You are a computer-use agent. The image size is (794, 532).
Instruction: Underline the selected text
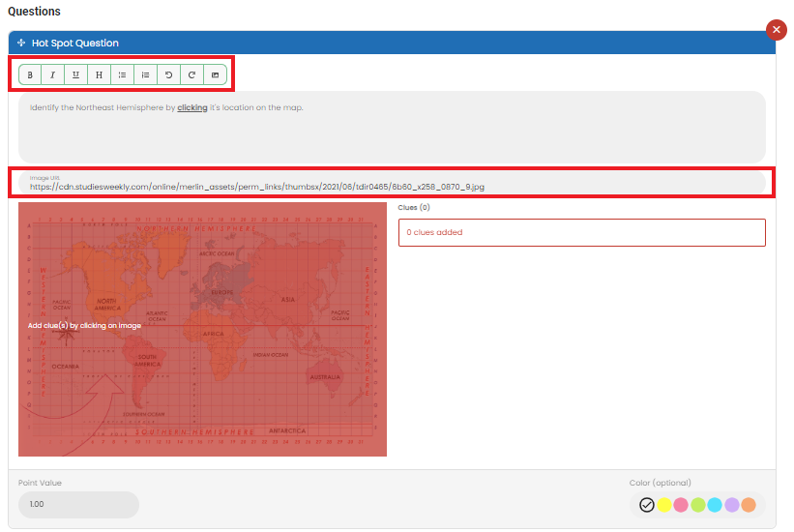coord(76,75)
